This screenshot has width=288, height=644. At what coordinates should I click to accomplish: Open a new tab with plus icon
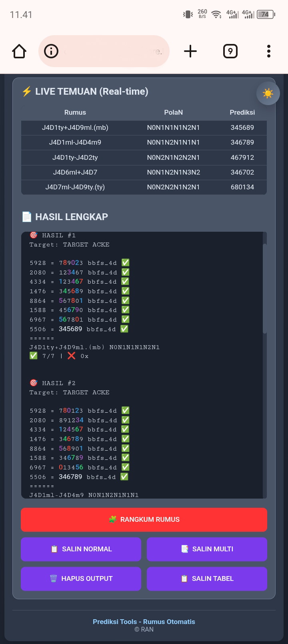(190, 51)
